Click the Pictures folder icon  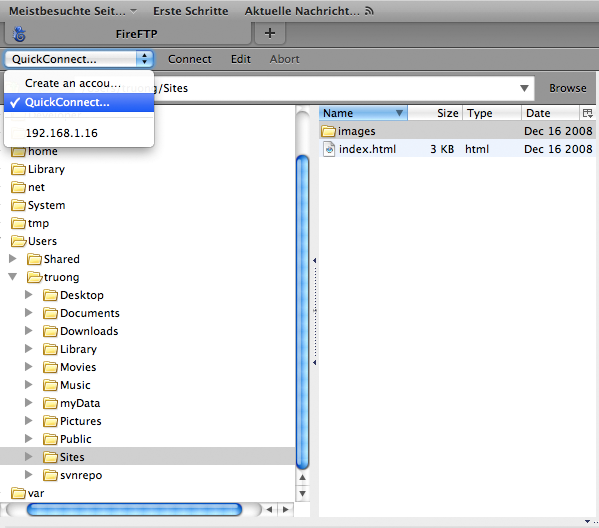click(50, 421)
